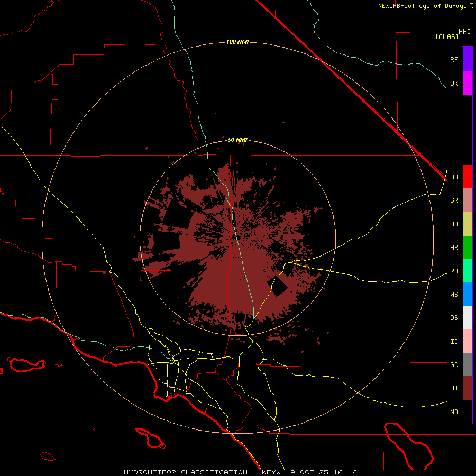Image resolution: width=476 pixels, height=476 pixels.
Task: Click the DS white legend swatch
Action: (467, 317)
